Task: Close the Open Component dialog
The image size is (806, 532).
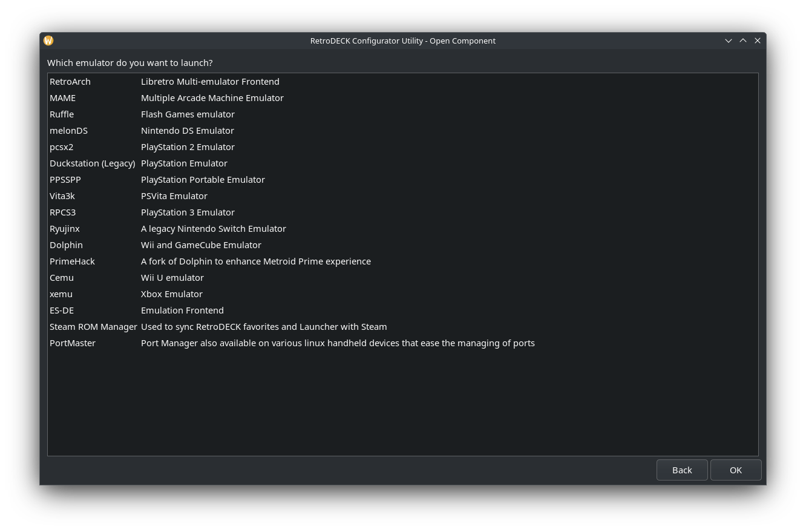Action: pos(758,41)
